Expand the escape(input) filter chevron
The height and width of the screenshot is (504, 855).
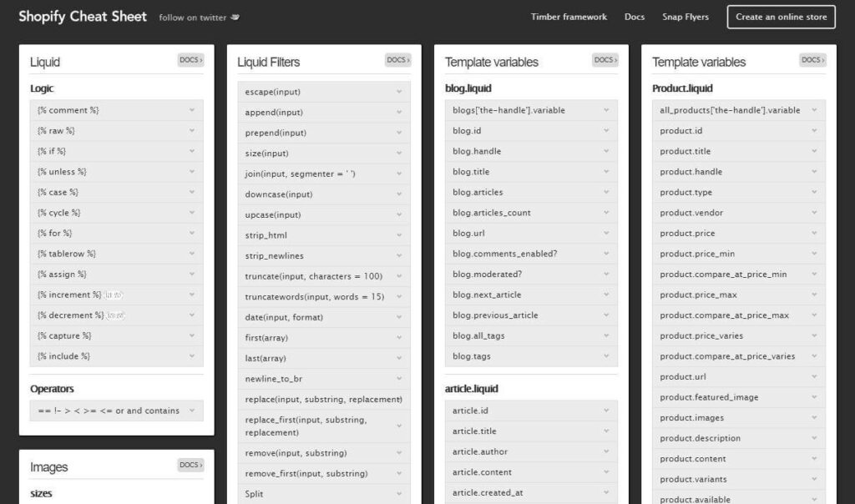(x=399, y=92)
